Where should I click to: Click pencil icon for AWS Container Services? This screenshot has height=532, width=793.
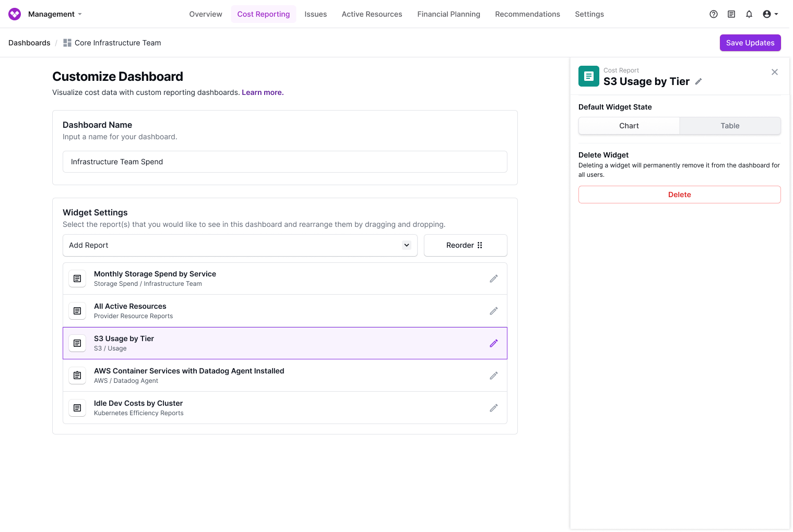pyautogui.click(x=493, y=376)
